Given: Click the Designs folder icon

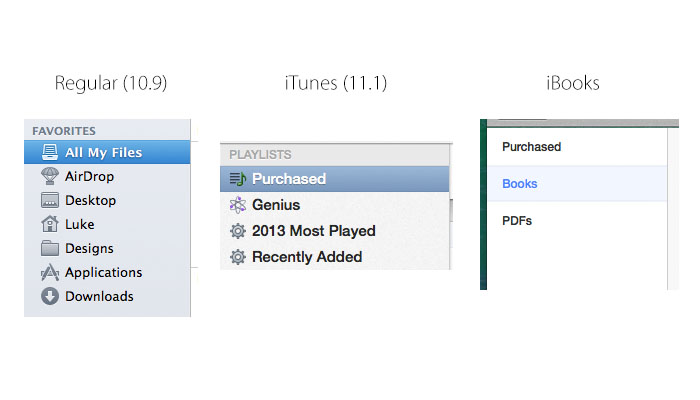Looking at the screenshot, I should [x=50, y=248].
